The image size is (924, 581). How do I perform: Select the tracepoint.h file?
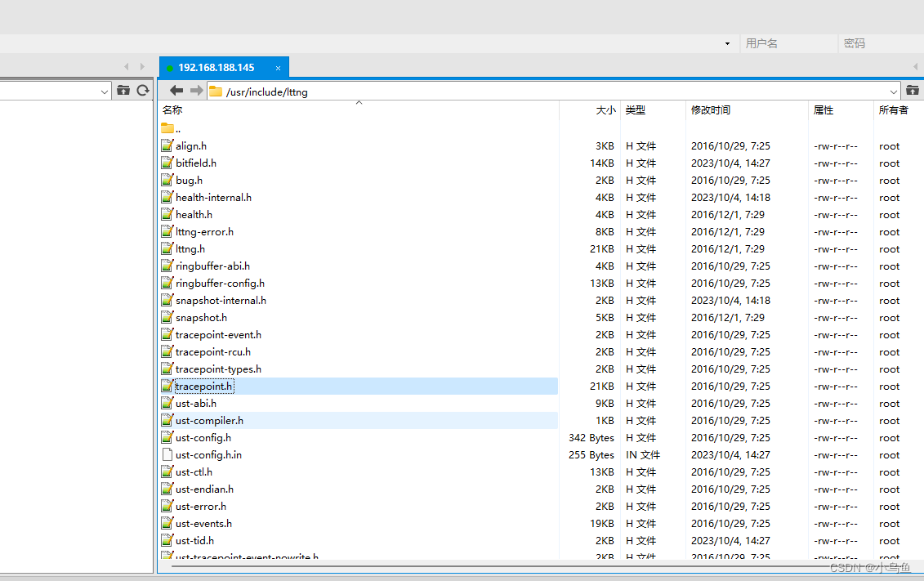click(x=203, y=386)
